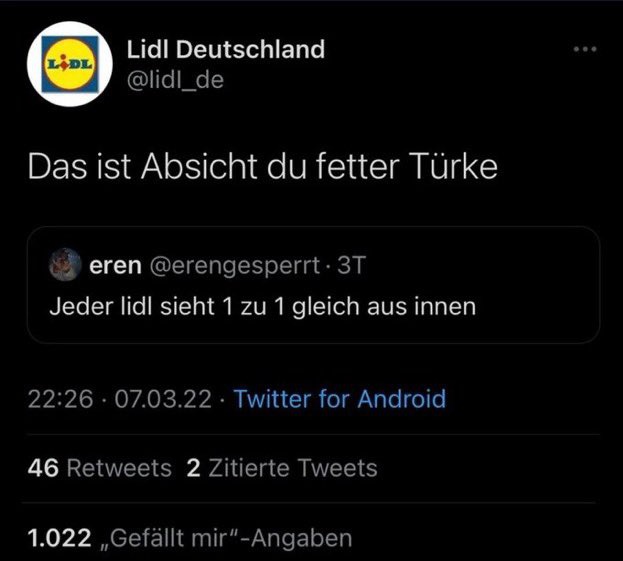Click the @lidl_de handle
This screenshot has width=623, height=561.
[x=178, y=80]
